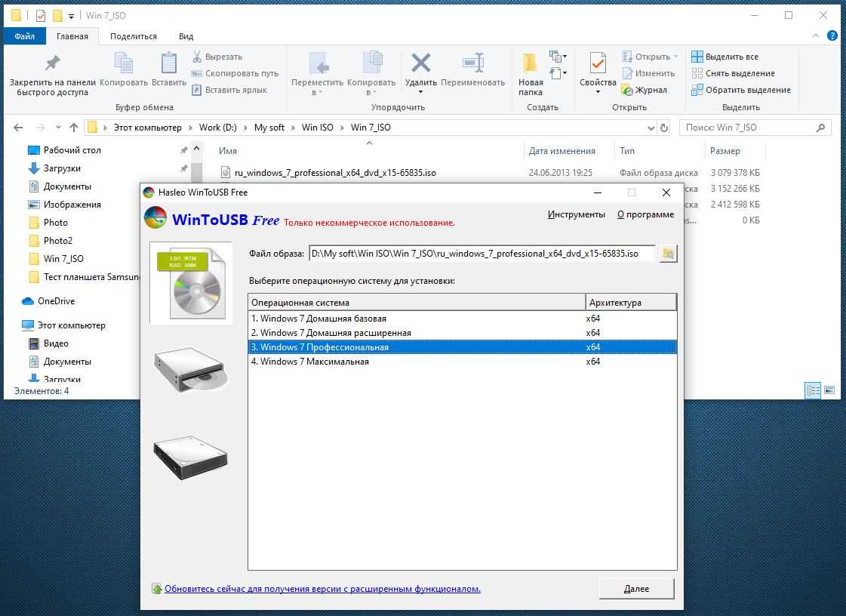Open the Переместить в dropdown

tap(317, 92)
